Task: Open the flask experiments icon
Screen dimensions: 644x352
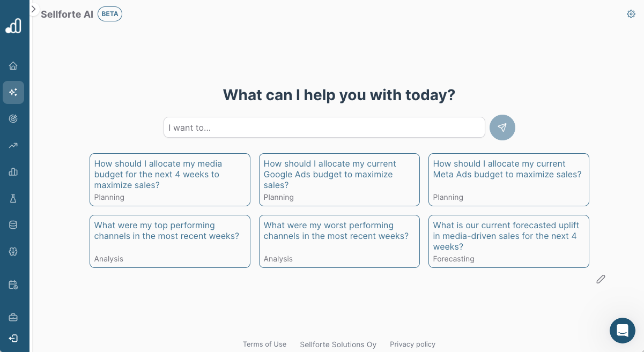Action: pos(13,199)
